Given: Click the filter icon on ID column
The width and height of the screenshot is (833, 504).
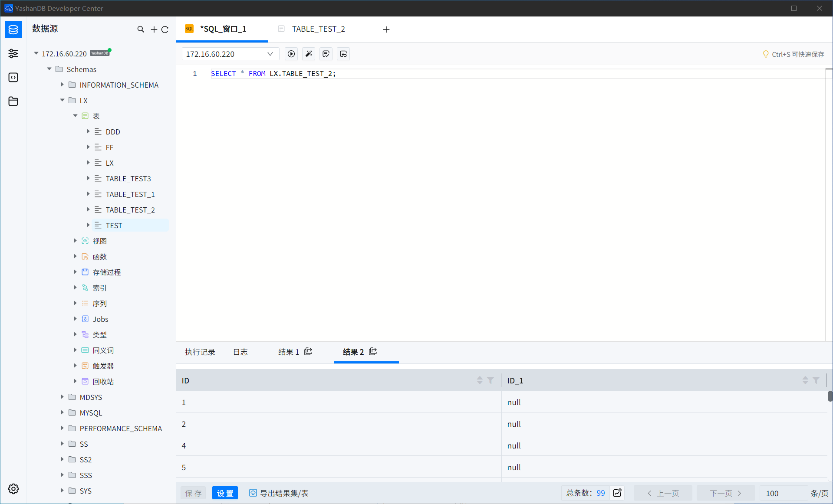Looking at the screenshot, I should pyautogui.click(x=491, y=380).
